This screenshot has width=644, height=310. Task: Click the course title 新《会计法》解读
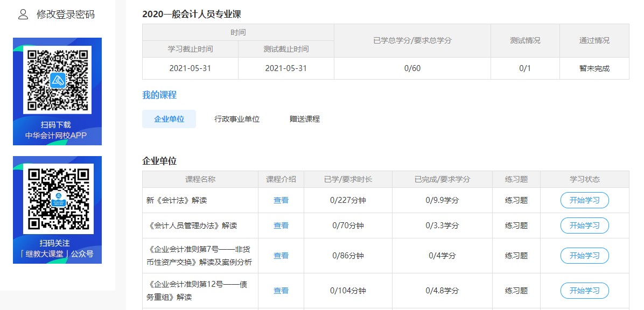click(178, 200)
